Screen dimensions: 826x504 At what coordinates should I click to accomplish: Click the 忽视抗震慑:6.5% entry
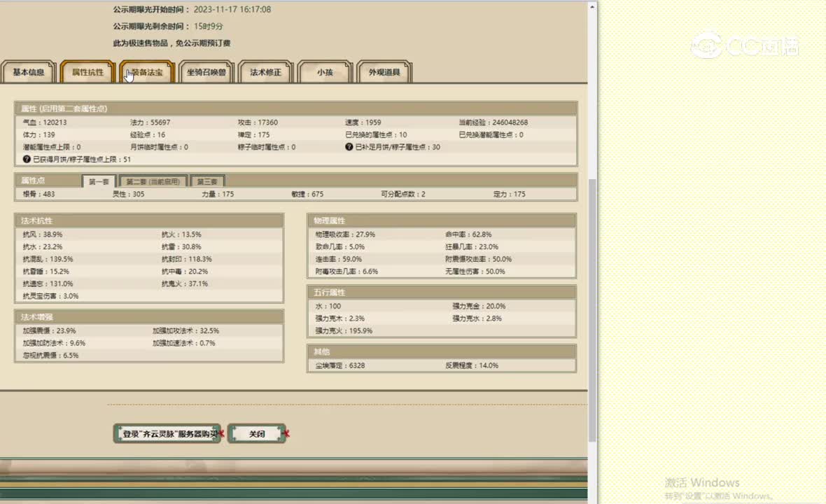coord(50,356)
